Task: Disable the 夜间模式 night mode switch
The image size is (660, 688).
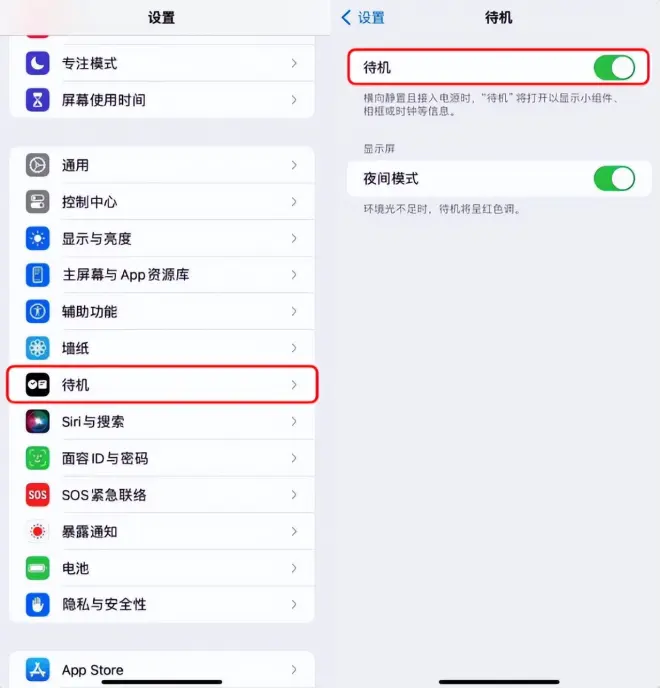Action: 614,179
